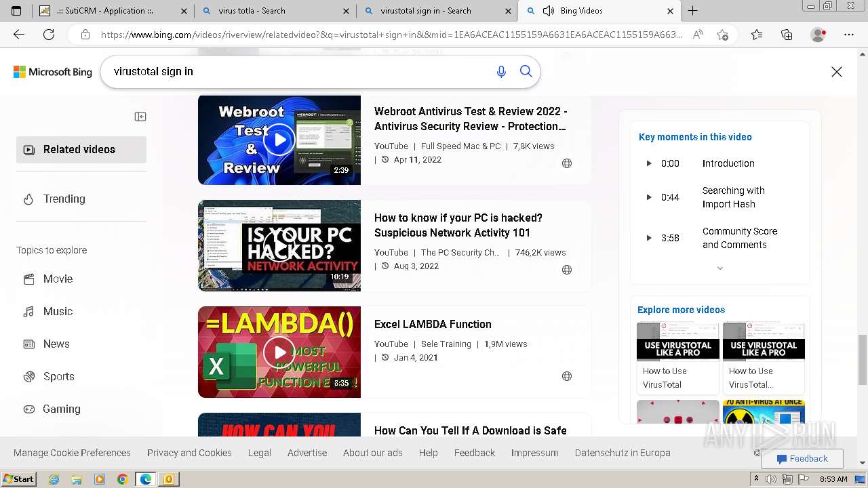The width and height of the screenshot is (868, 488).
Task: Click the Read aloud icon in address bar
Action: pyautogui.click(x=698, y=35)
